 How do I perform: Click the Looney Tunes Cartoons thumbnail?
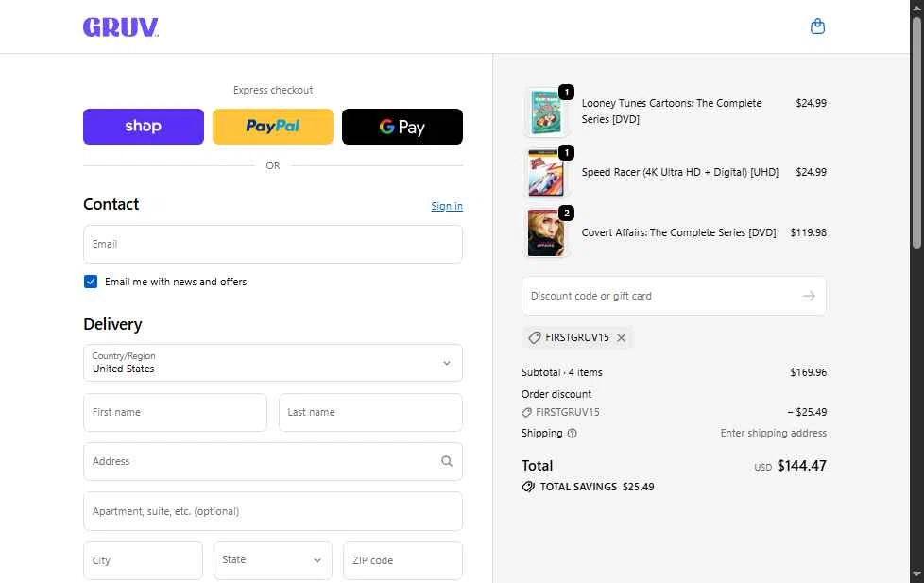tap(546, 112)
